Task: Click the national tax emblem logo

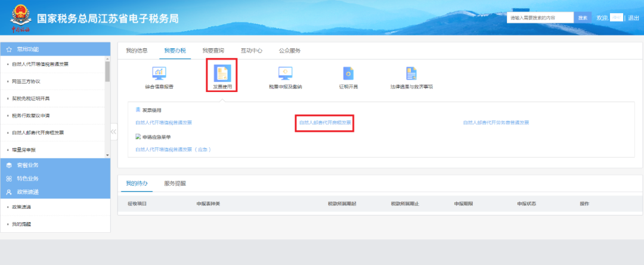Action: tap(20, 18)
